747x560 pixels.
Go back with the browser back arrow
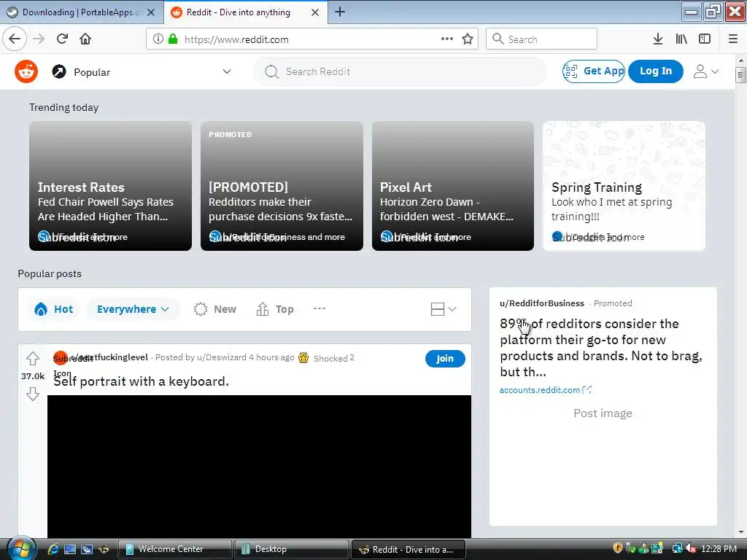click(x=15, y=39)
